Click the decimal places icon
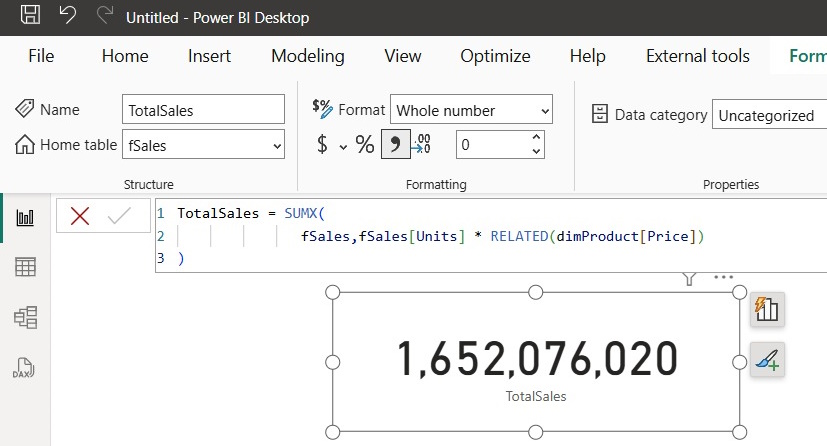 422,144
